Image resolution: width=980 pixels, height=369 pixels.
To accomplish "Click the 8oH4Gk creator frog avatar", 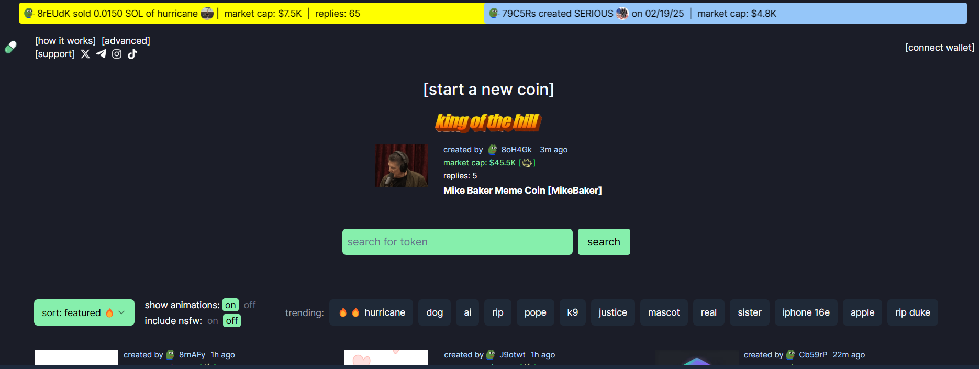I will pos(493,150).
